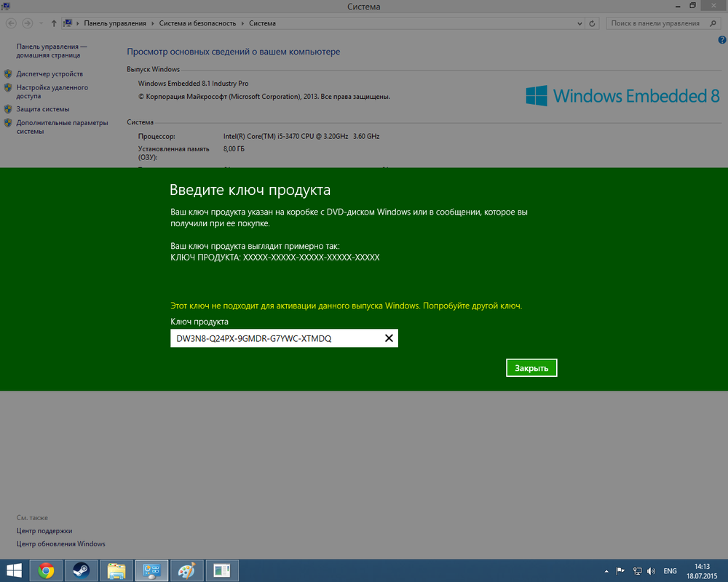
Task: Navigate to Система и безопасность breadcrumb
Action: (198, 23)
